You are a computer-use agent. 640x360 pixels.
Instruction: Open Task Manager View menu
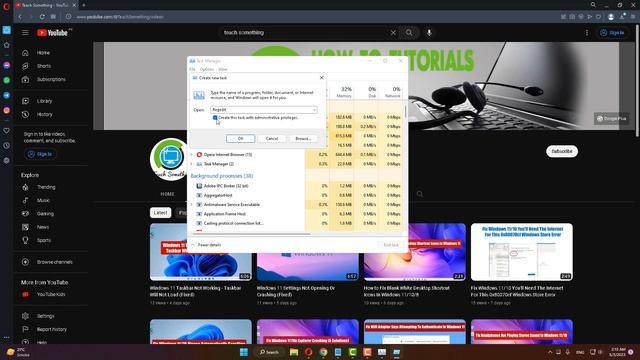(222, 69)
